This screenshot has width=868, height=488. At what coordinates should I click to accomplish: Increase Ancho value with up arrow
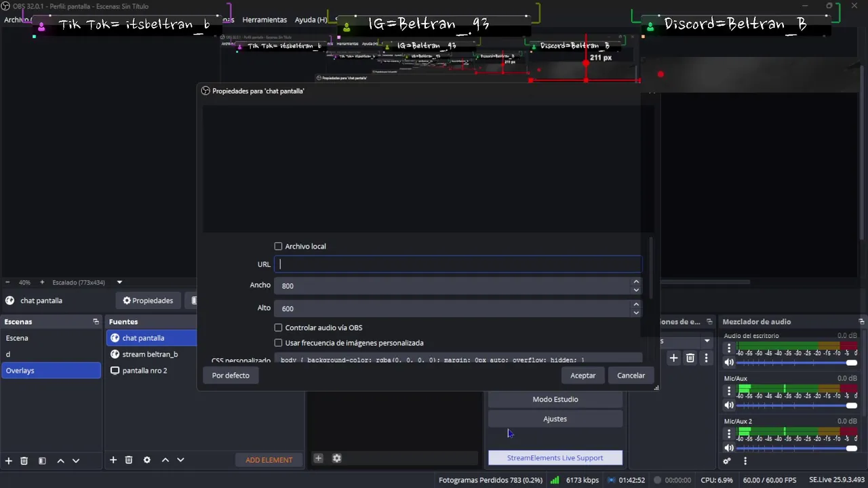(636, 282)
